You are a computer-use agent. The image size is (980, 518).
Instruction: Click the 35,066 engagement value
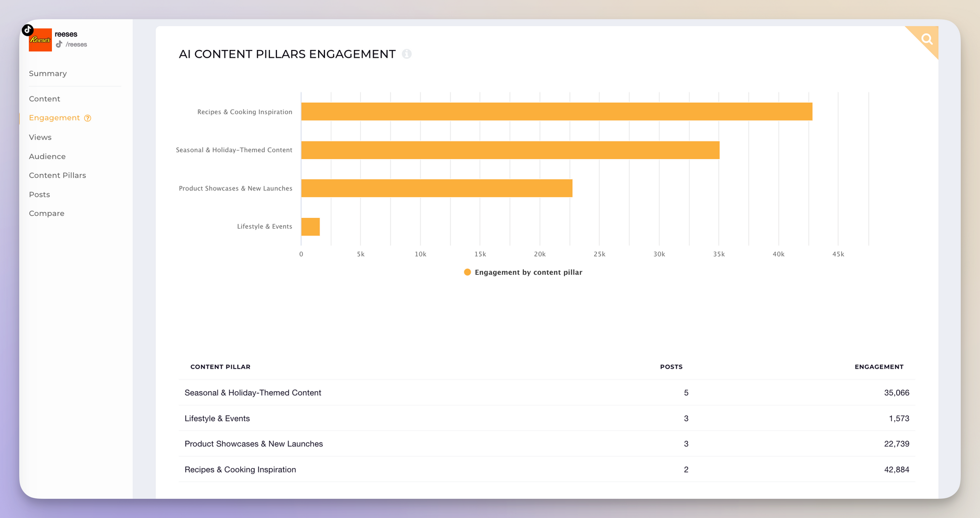pos(897,393)
